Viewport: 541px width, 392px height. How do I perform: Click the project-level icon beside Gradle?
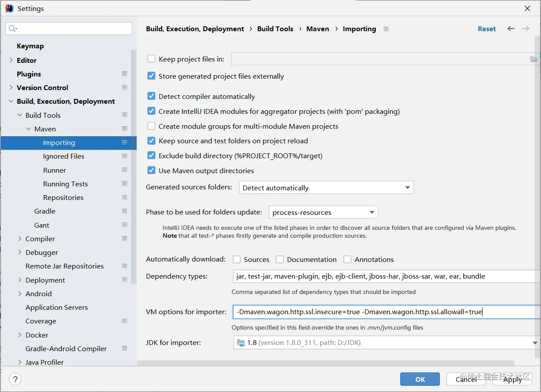point(124,211)
